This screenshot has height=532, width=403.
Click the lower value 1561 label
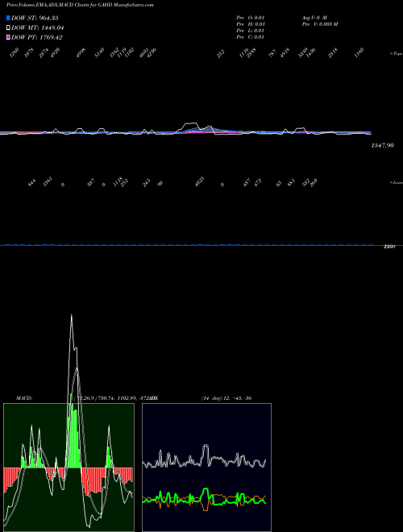[48, 182]
